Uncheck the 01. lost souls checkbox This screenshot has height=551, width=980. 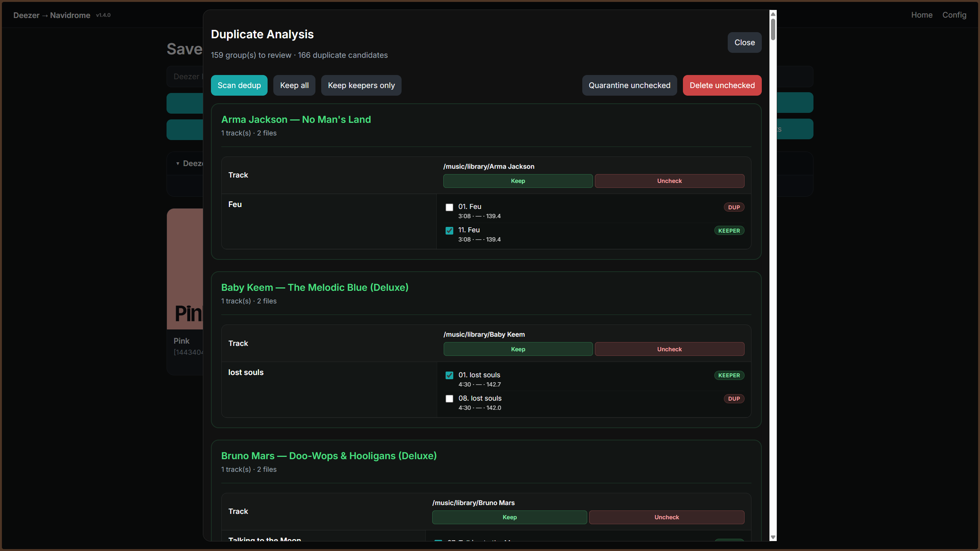[449, 375]
